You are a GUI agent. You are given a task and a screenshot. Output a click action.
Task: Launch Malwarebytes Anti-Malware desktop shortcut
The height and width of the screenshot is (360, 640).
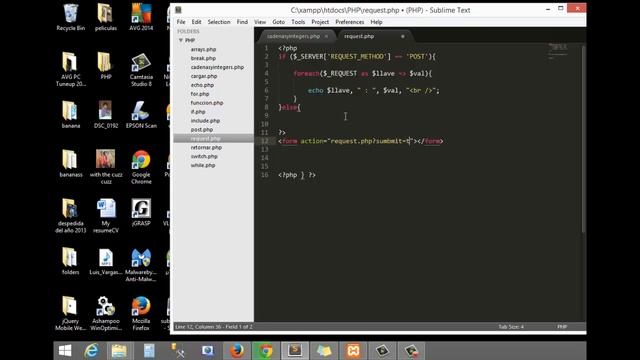click(x=141, y=264)
